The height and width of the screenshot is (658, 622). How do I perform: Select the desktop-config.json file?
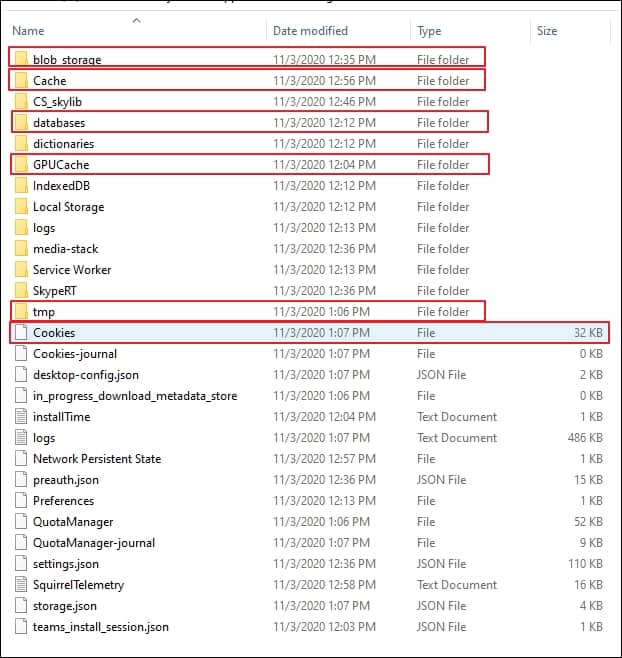click(x=83, y=375)
